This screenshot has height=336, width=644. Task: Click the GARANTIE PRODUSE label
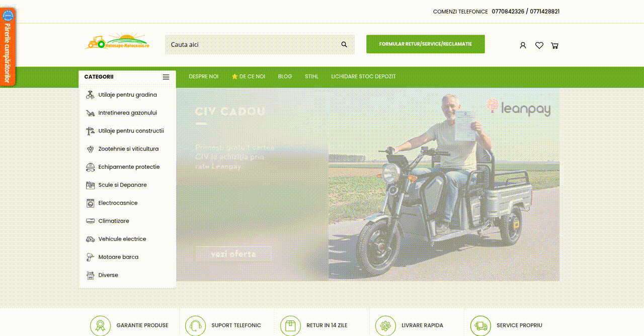(x=142, y=325)
